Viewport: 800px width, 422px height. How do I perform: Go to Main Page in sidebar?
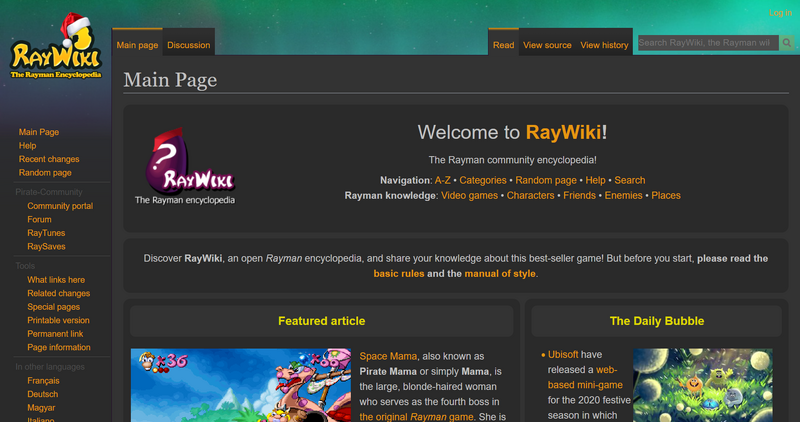pyautogui.click(x=39, y=132)
